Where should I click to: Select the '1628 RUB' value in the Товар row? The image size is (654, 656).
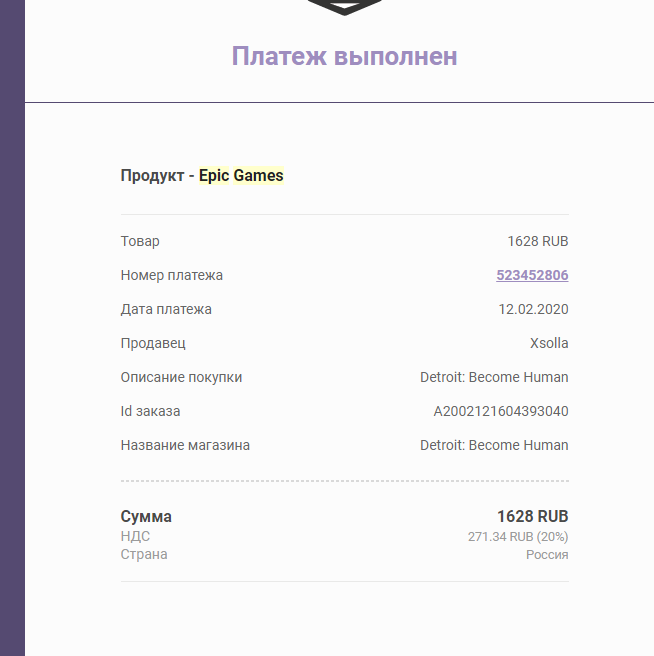(538, 241)
